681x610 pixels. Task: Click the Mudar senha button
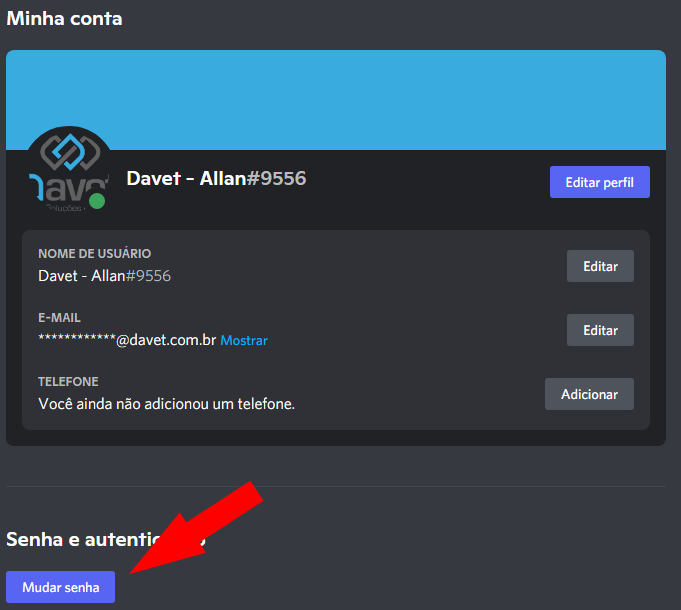tap(61, 587)
